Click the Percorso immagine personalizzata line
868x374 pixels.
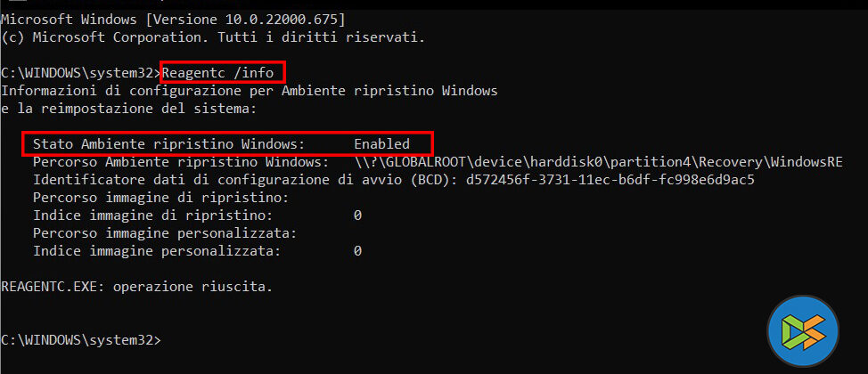pos(164,233)
